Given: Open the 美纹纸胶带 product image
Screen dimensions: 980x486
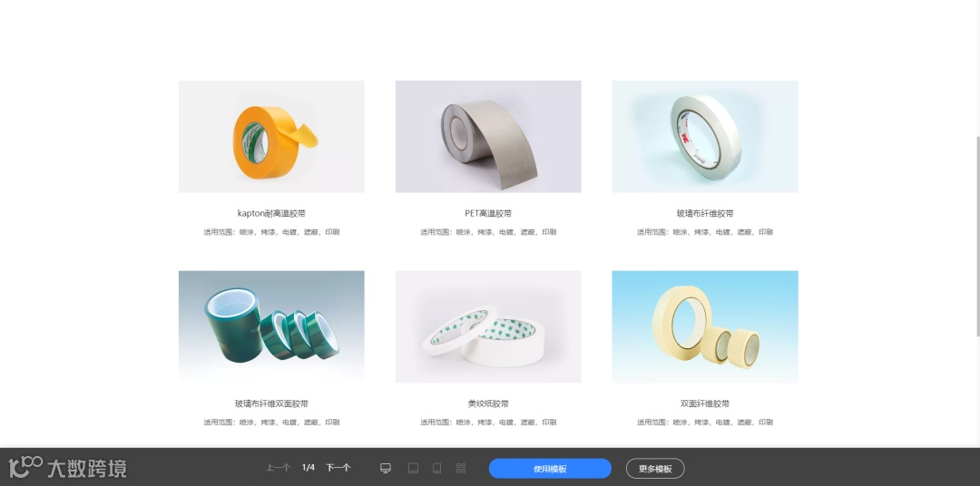Looking at the screenshot, I should [x=488, y=326].
